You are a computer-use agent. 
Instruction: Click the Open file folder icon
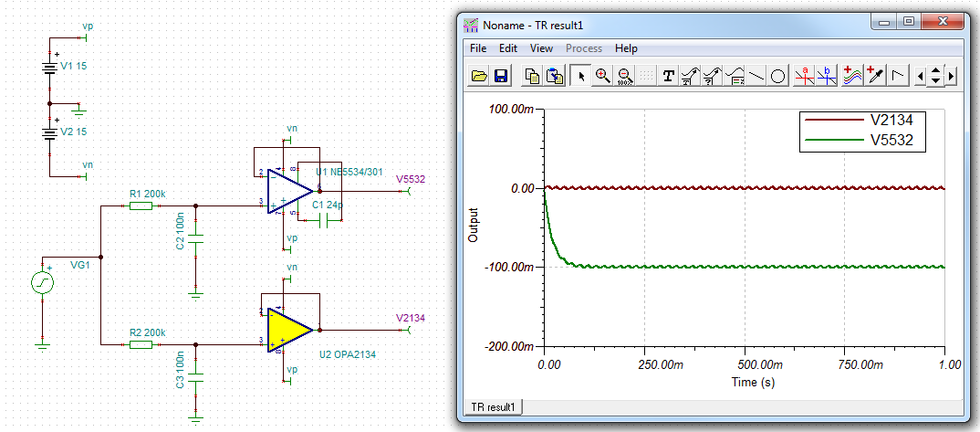[x=479, y=76]
